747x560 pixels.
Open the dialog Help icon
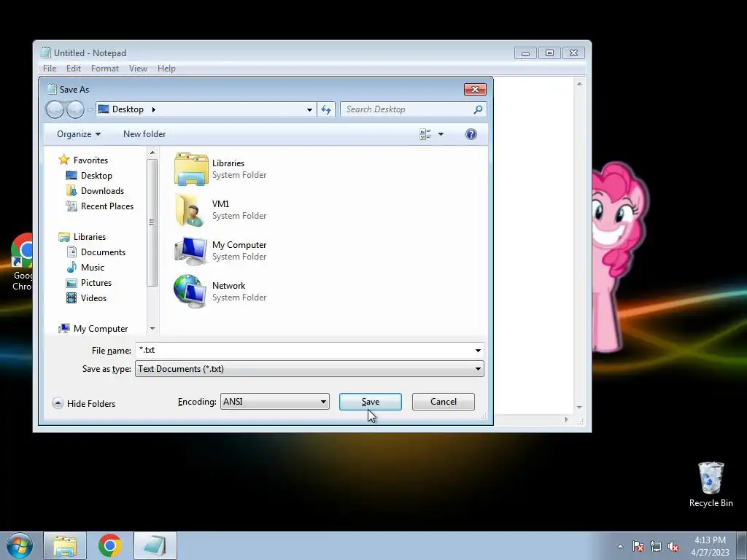coord(471,134)
